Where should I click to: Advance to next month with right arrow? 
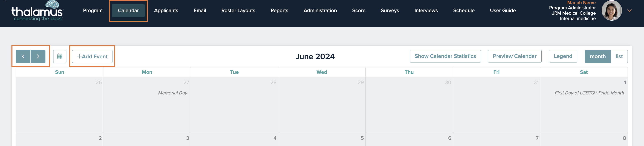point(38,57)
